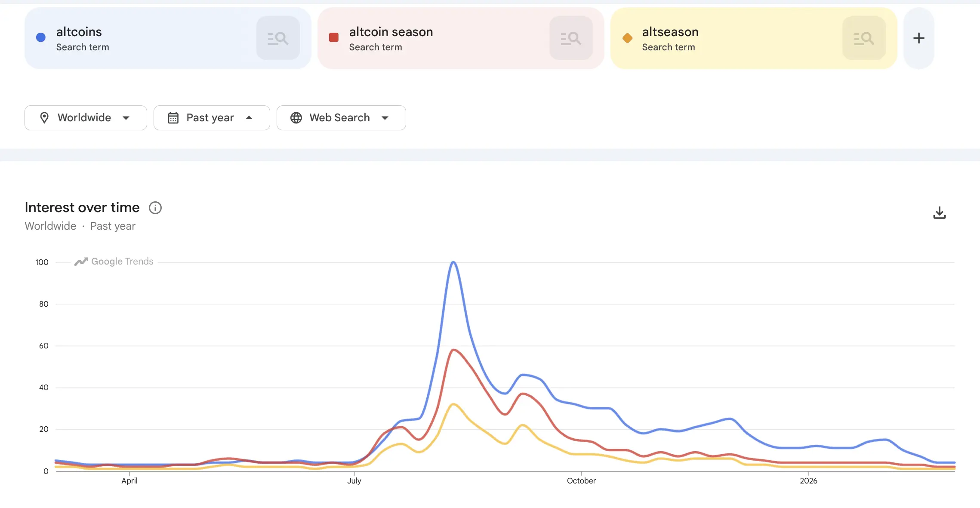Collapse the Past year time range dropdown
Viewport: 980px width, 508px height.
211,117
